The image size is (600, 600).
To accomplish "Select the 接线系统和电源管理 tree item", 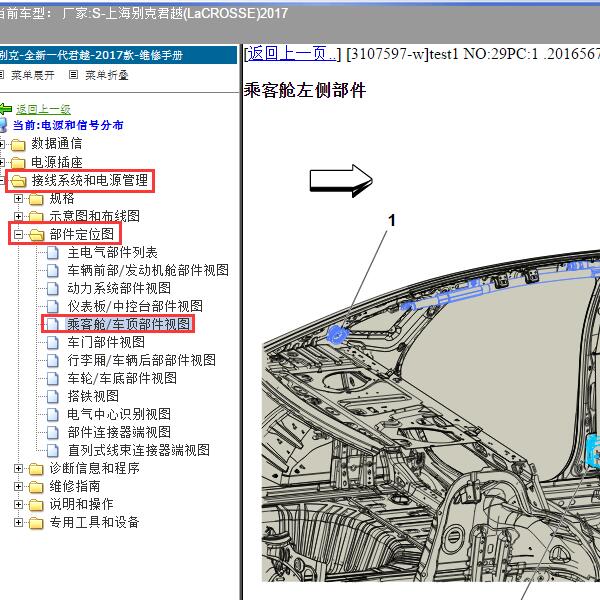I will click(90, 180).
